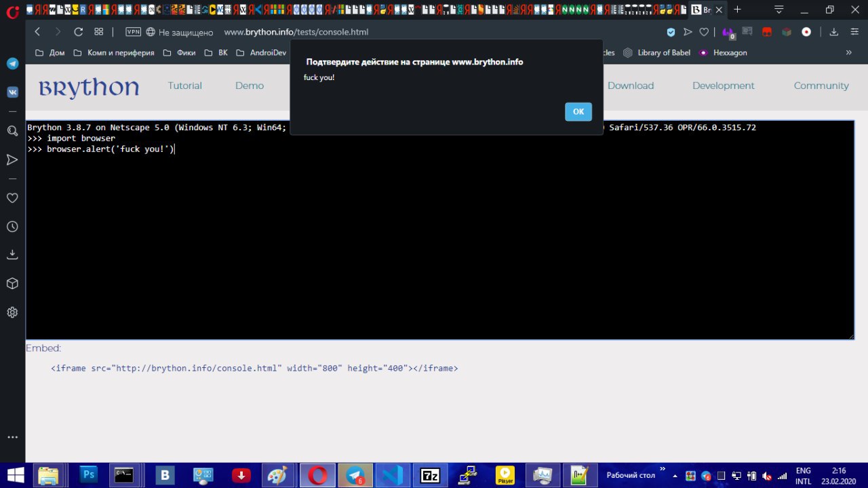Go forward to the next page
Screen dimensions: 868x488
pyautogui.click(x=58, y=32)
